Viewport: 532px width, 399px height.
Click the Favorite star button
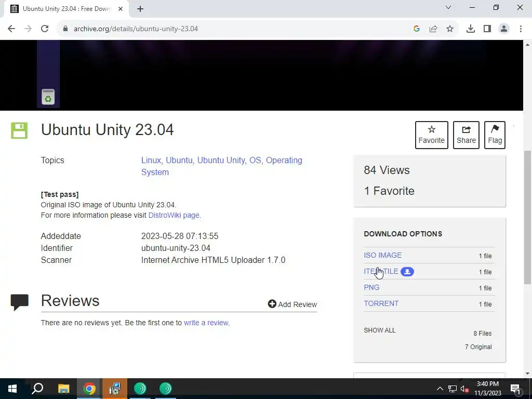tap(432, 135)
